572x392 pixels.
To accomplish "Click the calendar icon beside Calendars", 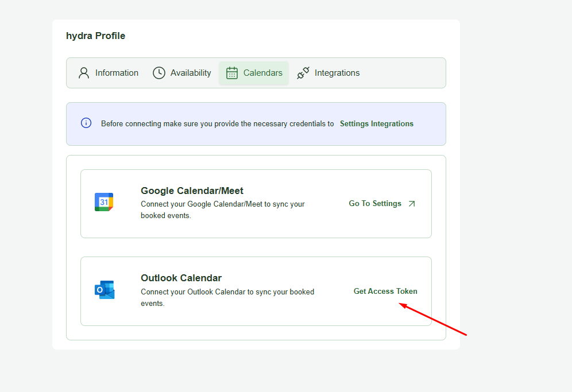I will [232, 73].
